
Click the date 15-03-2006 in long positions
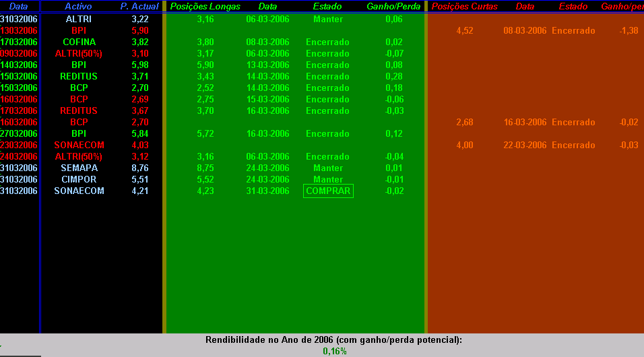click(x=268, y=100)
